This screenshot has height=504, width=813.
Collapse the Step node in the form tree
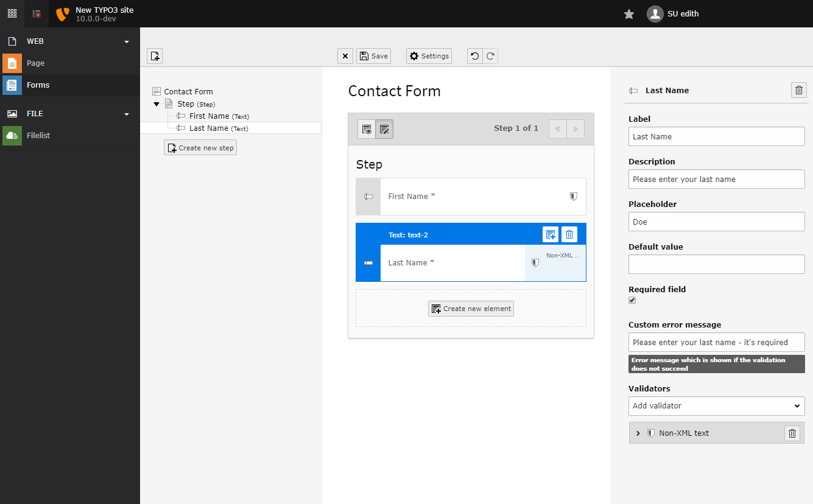[157, 103]
